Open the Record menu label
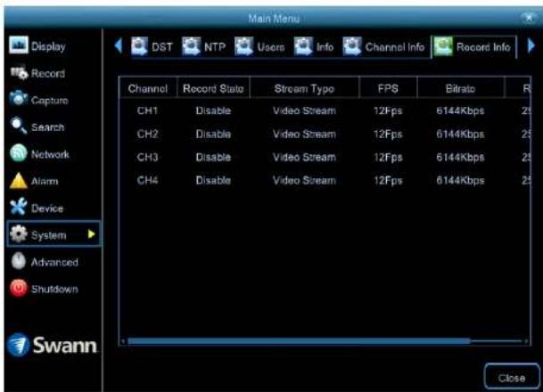This screenshot has height=392, width=543. [48, 73]
